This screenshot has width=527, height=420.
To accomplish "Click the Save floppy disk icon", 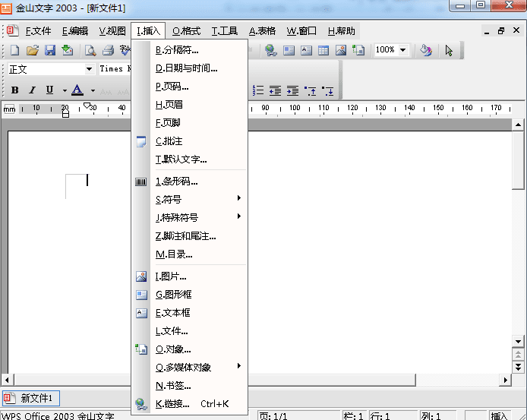I will pyautogui.click(x=50, y=50).
